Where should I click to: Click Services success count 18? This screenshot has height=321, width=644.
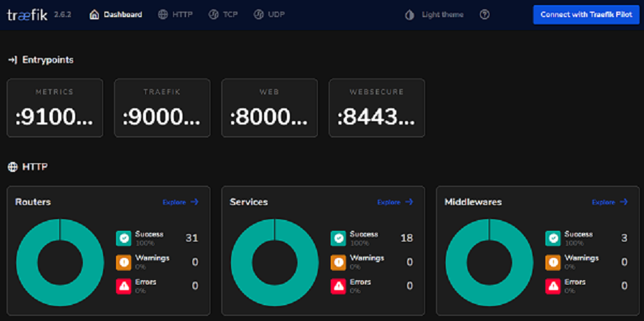tap(406, 238)
